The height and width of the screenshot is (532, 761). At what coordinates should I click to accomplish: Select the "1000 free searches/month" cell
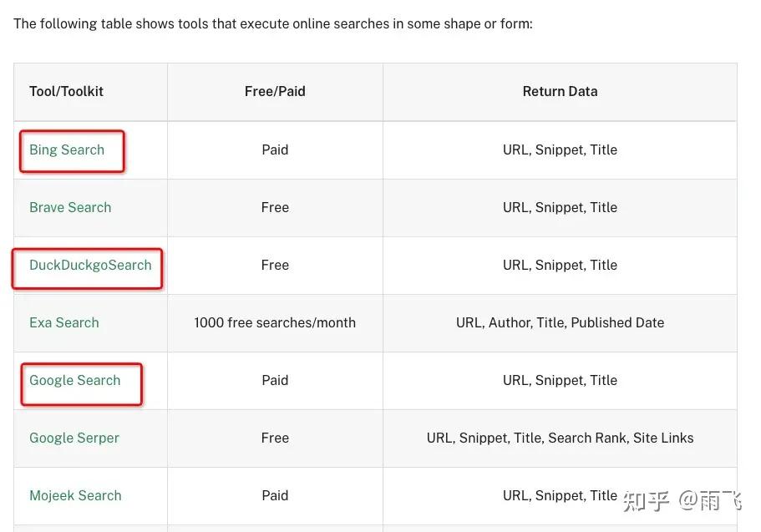coord(275,323)
